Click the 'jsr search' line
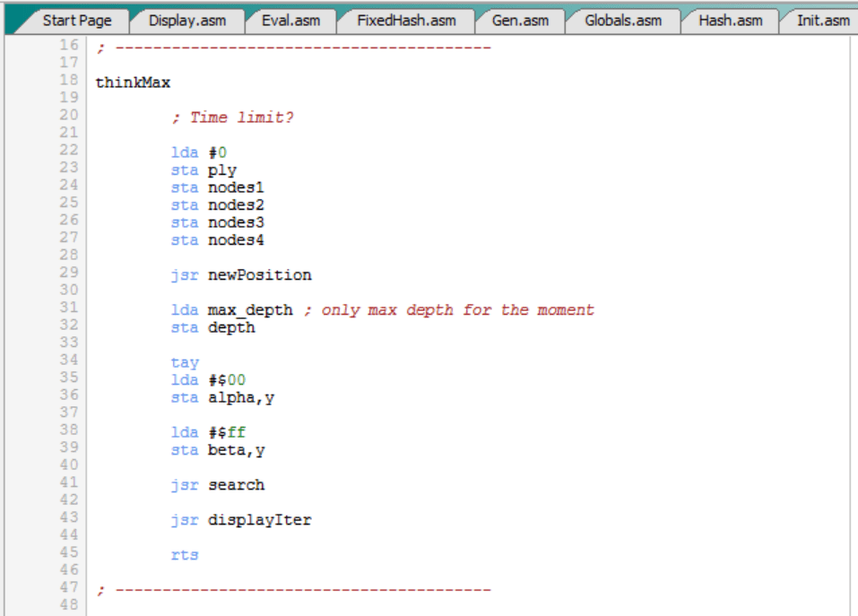This screenshot has height=616, width=858. [x=218, y=485]
